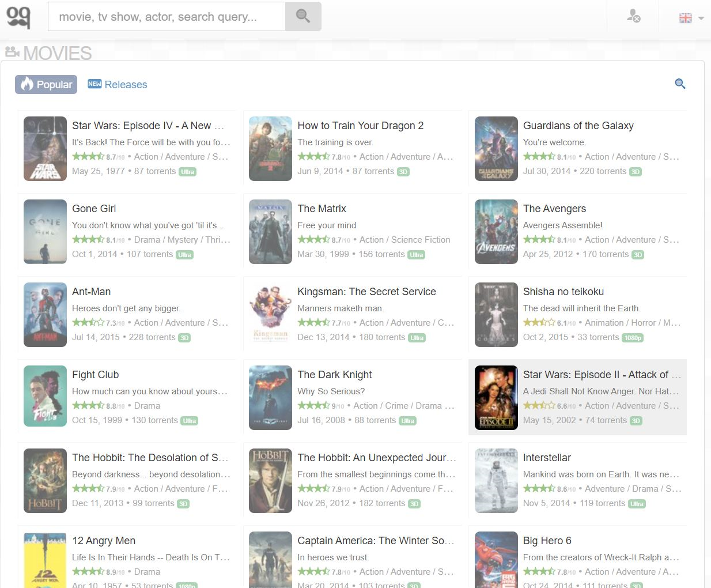Click "In heroes we trust." tagline
Viewport: 711px width, 588px height.
coord(334,557)
